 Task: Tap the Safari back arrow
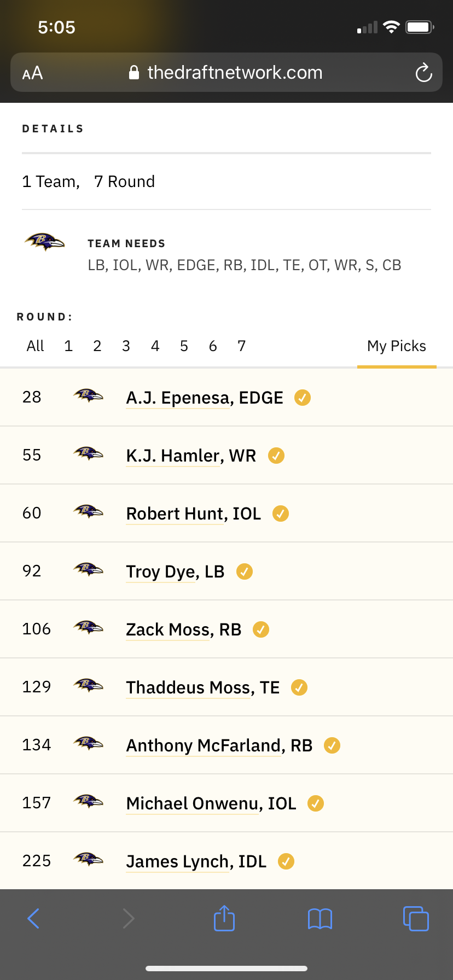(33, 918)
